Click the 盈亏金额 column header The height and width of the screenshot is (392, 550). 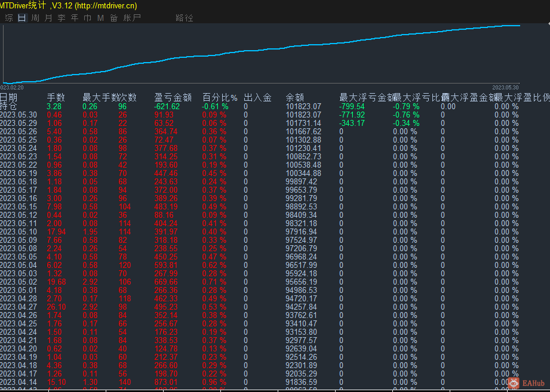tap(173, 97)
